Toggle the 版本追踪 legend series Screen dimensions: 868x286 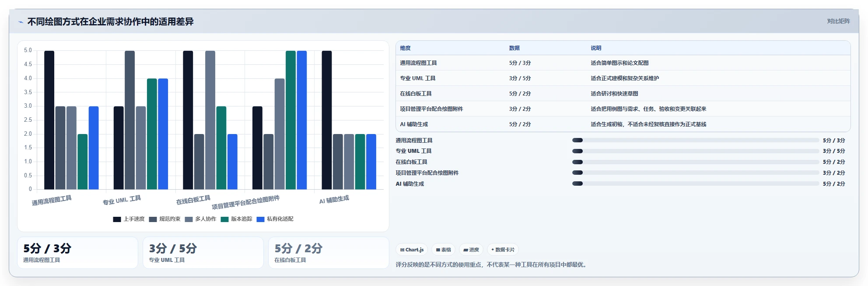point(236,219)
